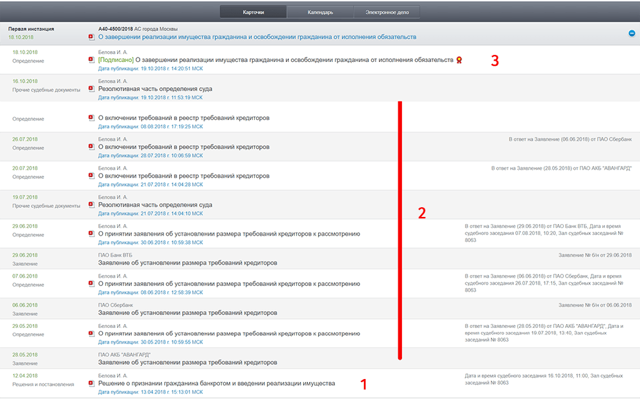Open PDF icon of the 12.04.2018 bankruptcy decision
This screenshot has height=399, width=640.
[x=91, y=383]
